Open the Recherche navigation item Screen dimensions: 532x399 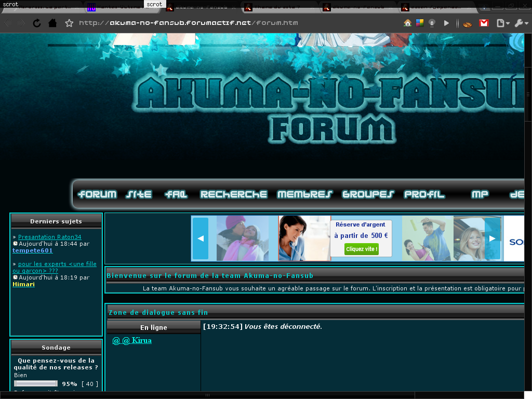pyautogui.click(x=234, y=194)
